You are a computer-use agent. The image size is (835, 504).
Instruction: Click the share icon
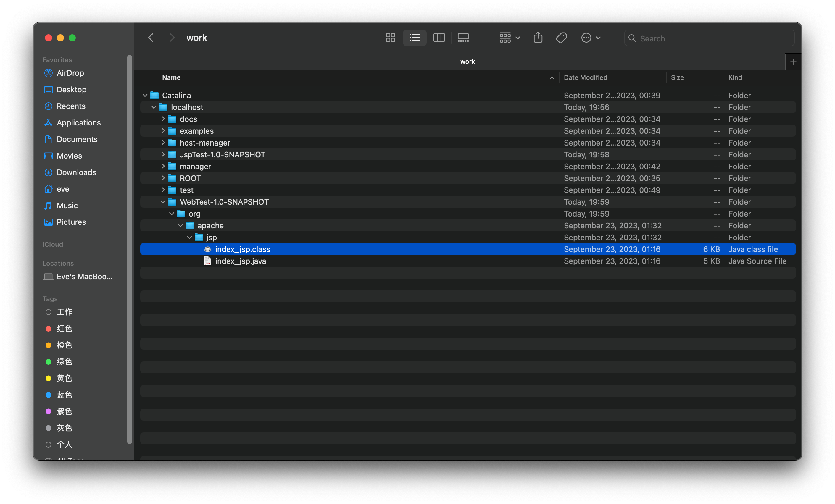(538, 37)
